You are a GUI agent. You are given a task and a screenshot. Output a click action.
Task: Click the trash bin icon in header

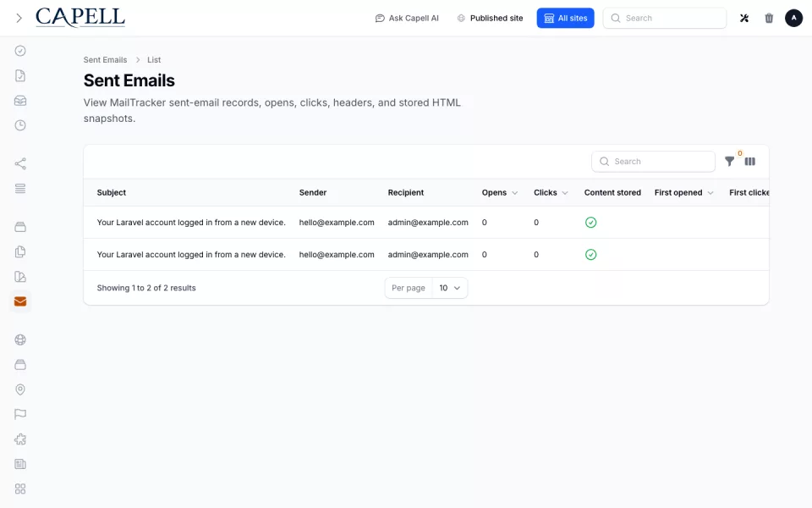click(x=769, y=18)
